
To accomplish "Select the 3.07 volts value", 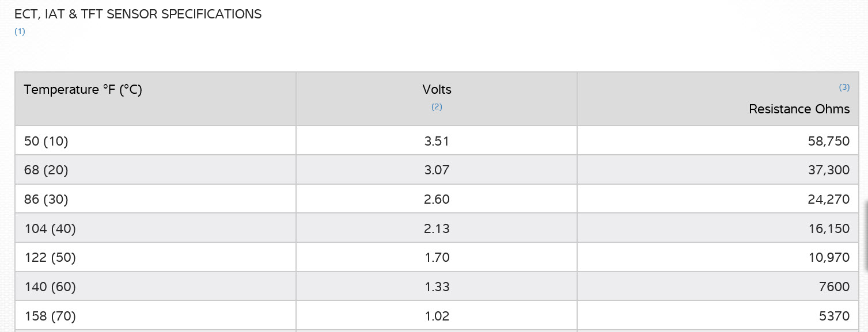I will [x=437, y=170].
